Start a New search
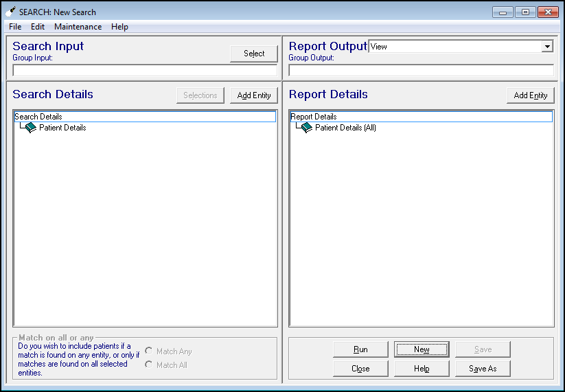The width and height of the screenshot is (565, 392). (422, 349)
